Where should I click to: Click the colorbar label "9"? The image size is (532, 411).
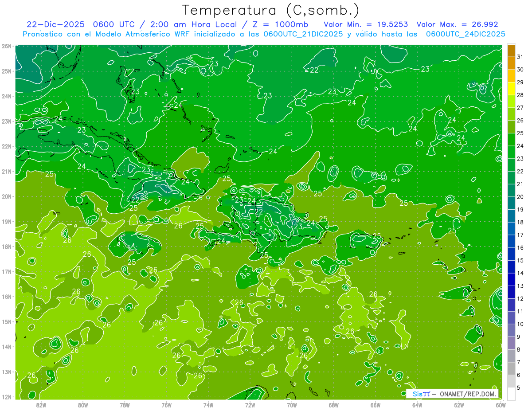click(x=518, y=337)
